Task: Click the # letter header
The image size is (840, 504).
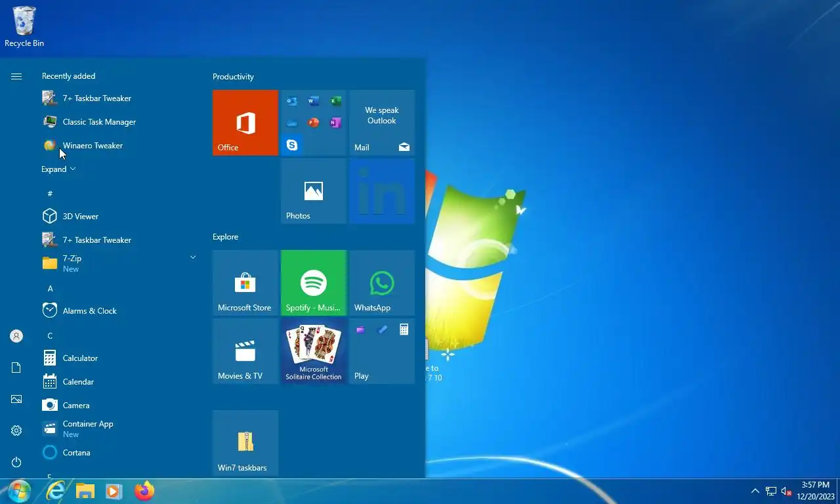Action: click(x=50, y=194)
